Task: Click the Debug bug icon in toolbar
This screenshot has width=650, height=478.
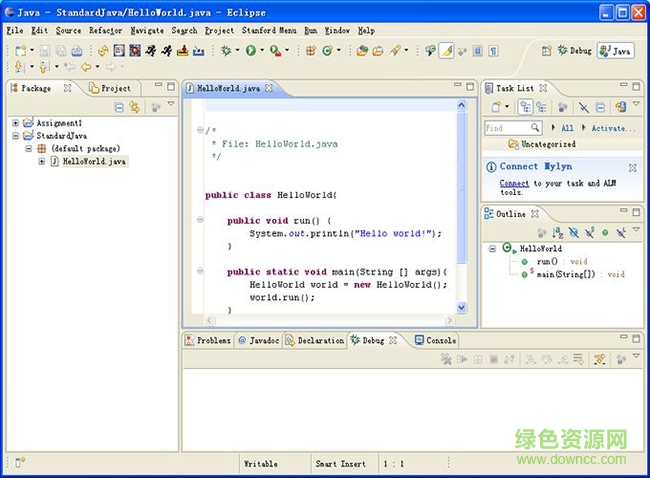Action: coord(225,50)
